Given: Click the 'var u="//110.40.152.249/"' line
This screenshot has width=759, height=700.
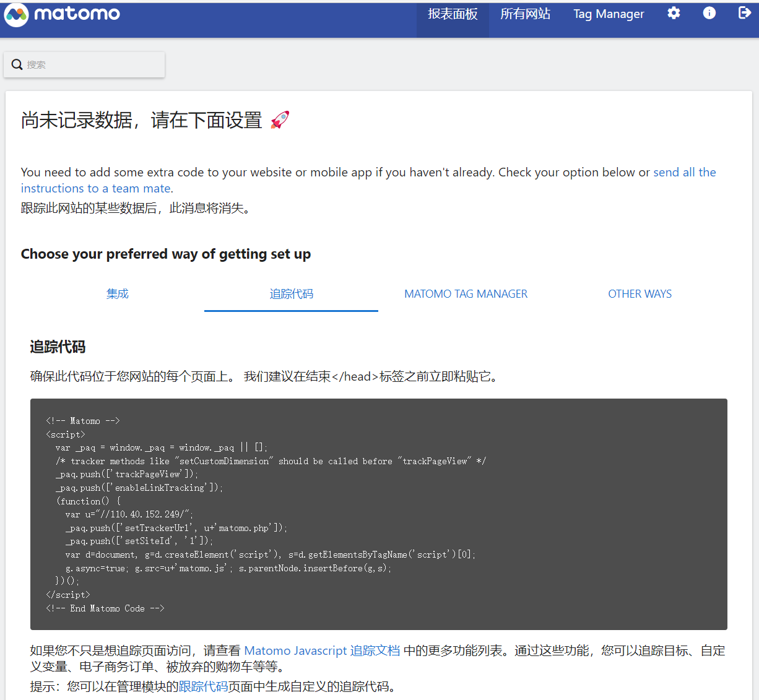Looking at the screenshot, I should pyautogui.click(x=129, y=514).
